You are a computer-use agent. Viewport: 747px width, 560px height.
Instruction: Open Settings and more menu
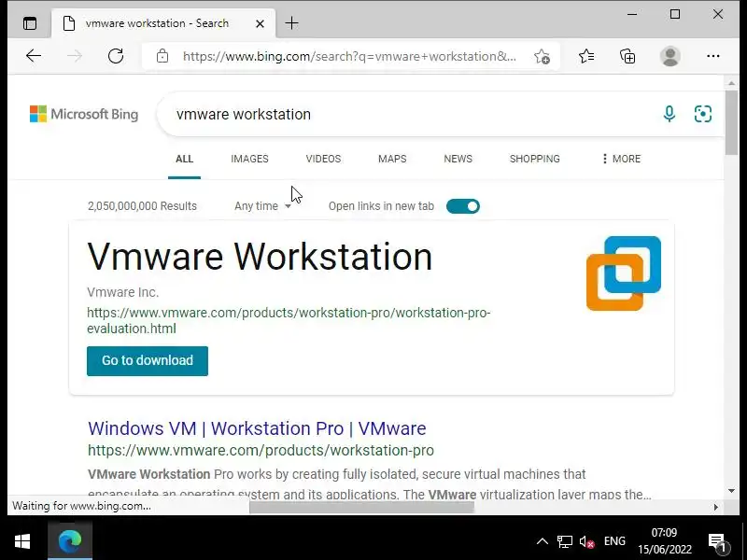[712, 56]
